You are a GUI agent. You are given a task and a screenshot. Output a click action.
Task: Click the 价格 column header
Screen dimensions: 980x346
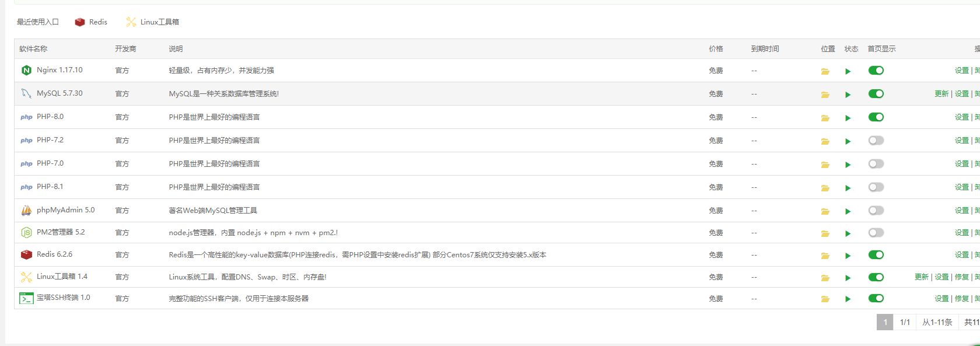point(716,49)
